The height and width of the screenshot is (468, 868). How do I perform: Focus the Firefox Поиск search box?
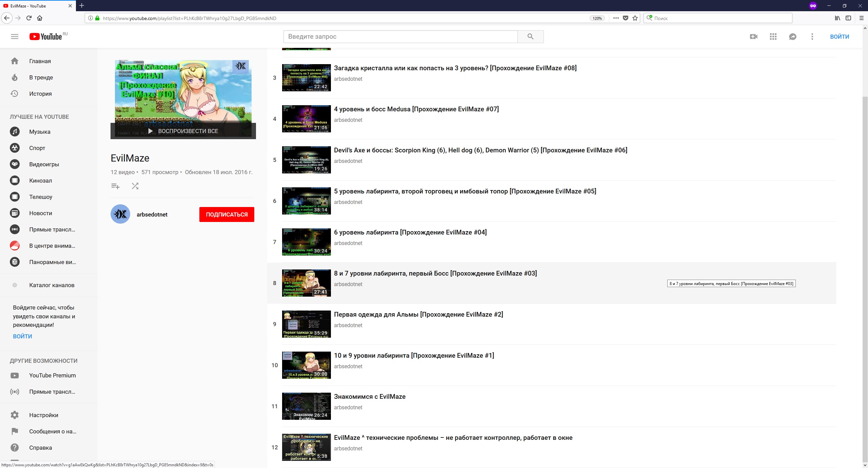tap(718, 18)
